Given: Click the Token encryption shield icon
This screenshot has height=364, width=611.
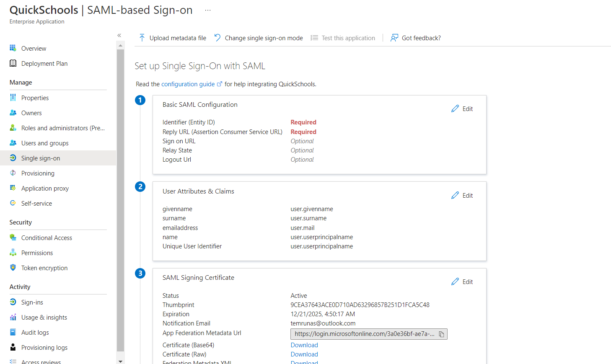Looking at the screenshot, I should 13,268.
